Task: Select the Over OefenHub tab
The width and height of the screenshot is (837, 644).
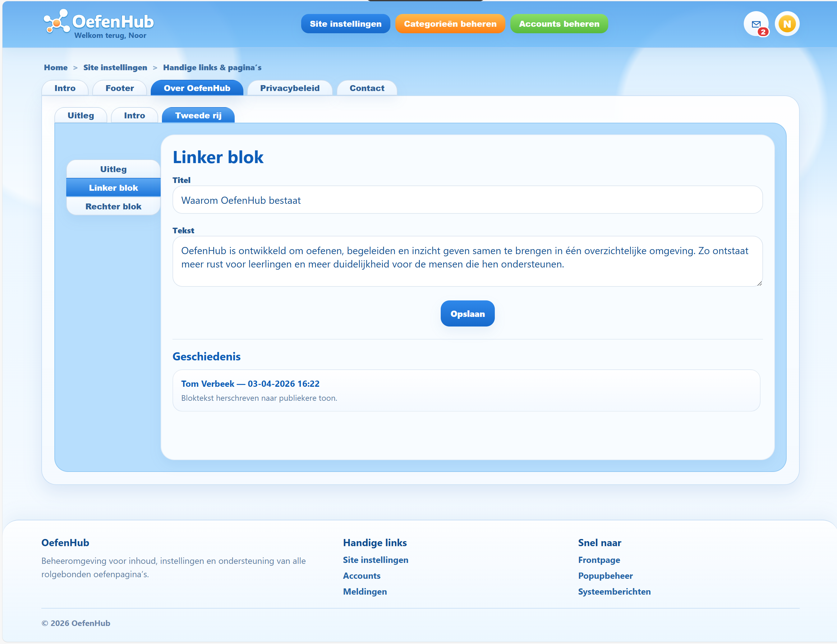Action: tap(197, 88)
